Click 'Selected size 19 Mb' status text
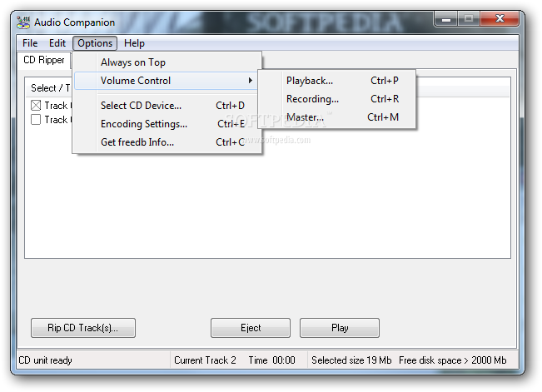Viewport: 542px width, 392px height. point(351,360)
